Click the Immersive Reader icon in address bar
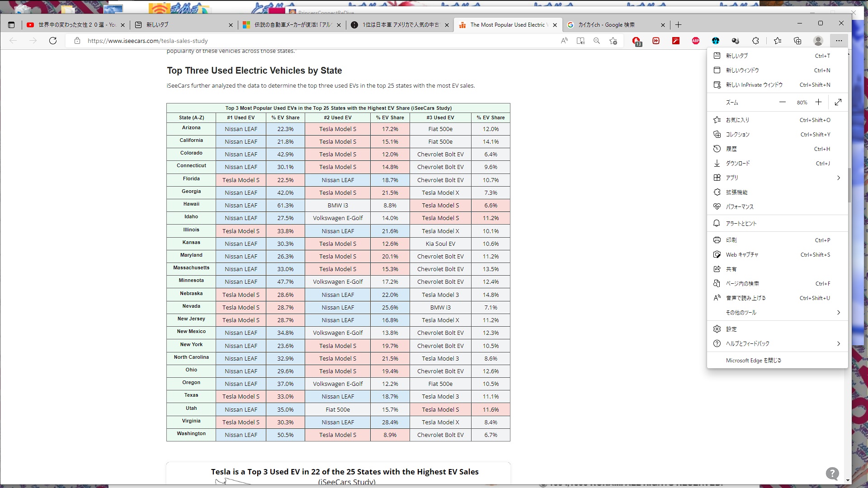868x488 pixels. coord(580,41)
